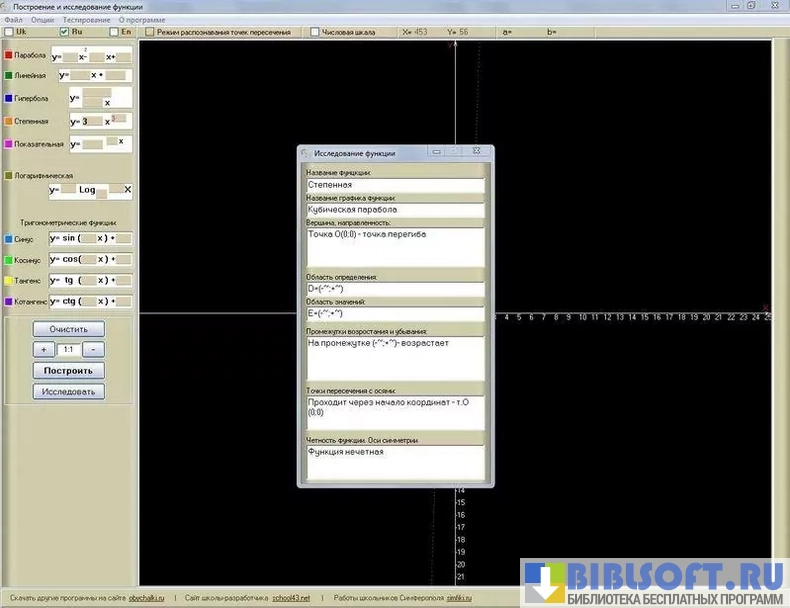Open the Тестирование menu
The width and height of the screenshot is (790, 608).
(x=86, y=19)
